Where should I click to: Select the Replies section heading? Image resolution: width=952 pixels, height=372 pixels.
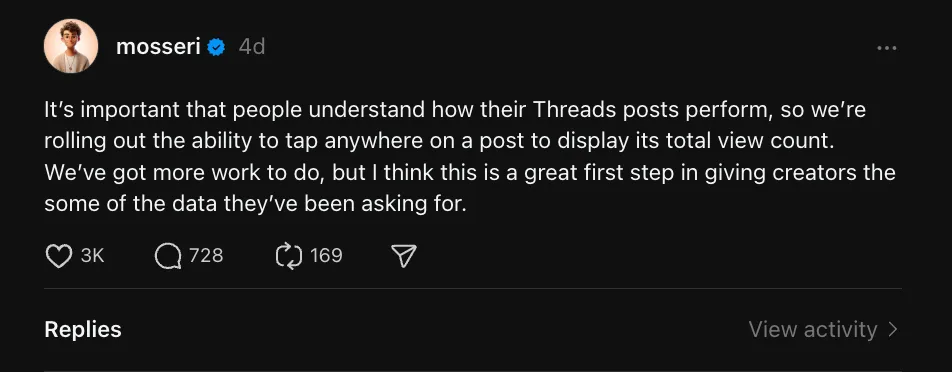83,330
